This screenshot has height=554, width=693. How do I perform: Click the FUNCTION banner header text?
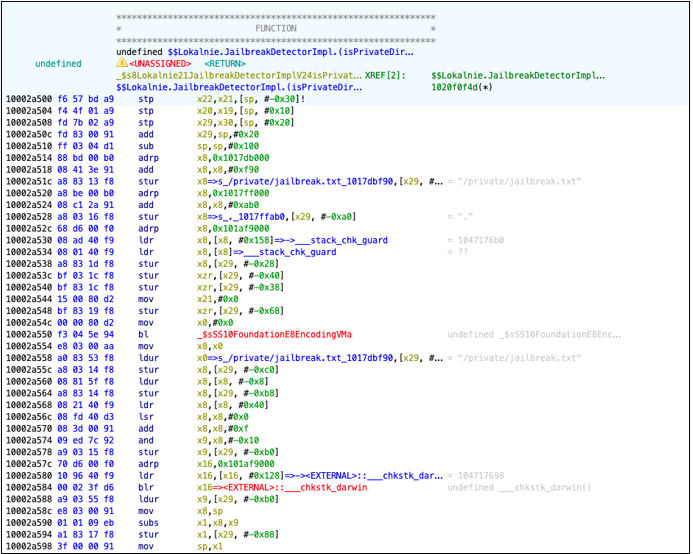[x=274, y=30]
